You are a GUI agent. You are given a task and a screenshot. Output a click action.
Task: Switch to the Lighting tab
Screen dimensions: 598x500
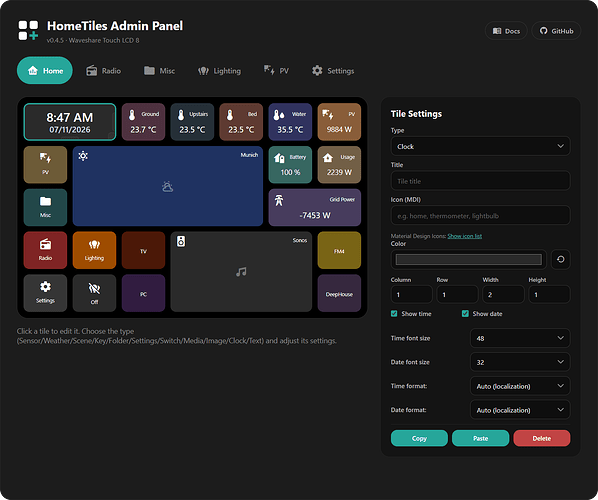(219, 71)
